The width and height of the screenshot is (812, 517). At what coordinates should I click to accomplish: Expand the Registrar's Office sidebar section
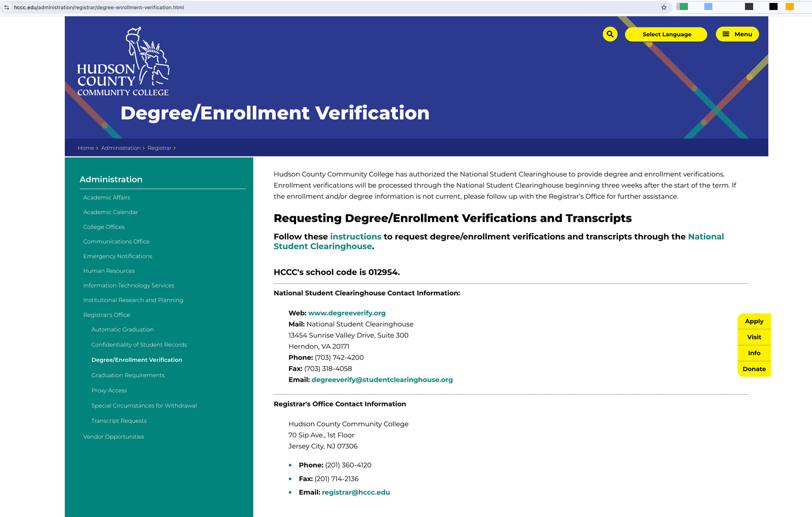point(107,315)
